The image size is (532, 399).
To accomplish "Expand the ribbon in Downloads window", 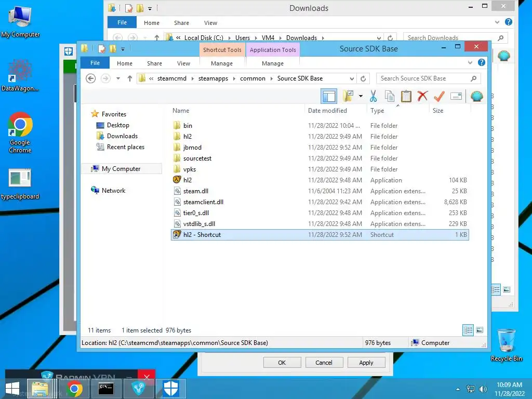I will (x=497, y=22).
